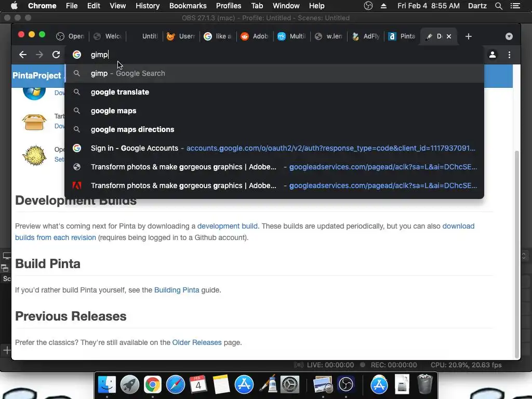Open System Preferences from the Dock
The image size is (532, 399).
point(289,384)
